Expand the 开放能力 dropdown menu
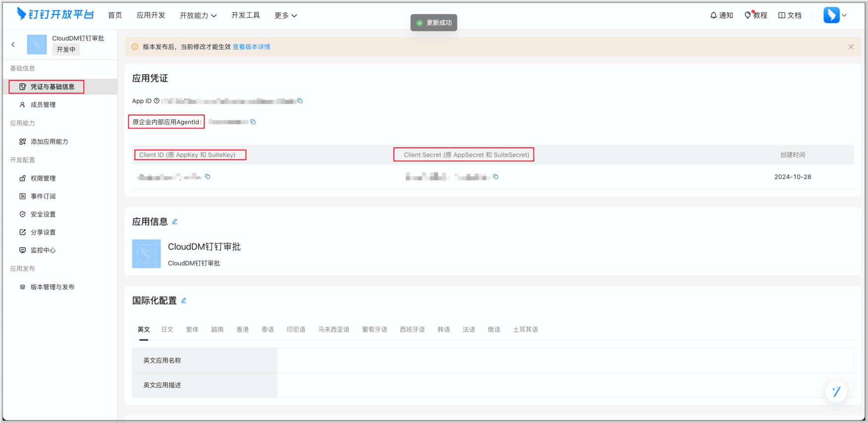 tap(198, 15)
